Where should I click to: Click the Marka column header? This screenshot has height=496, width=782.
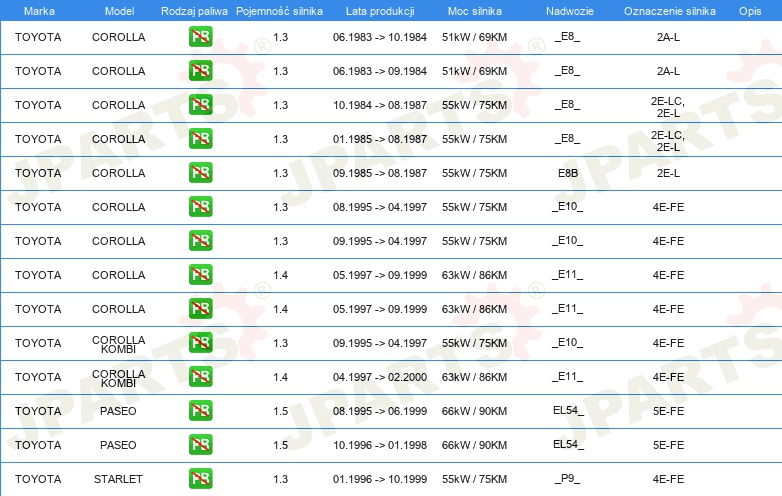(x=39, y=10)
